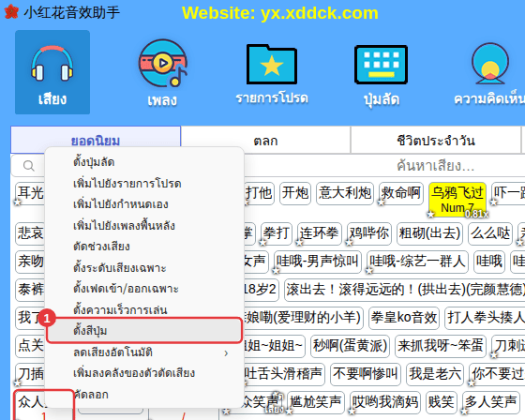Open the เพลง music disc section
This screenshot has height=420, width=525.
coord(163,73)
